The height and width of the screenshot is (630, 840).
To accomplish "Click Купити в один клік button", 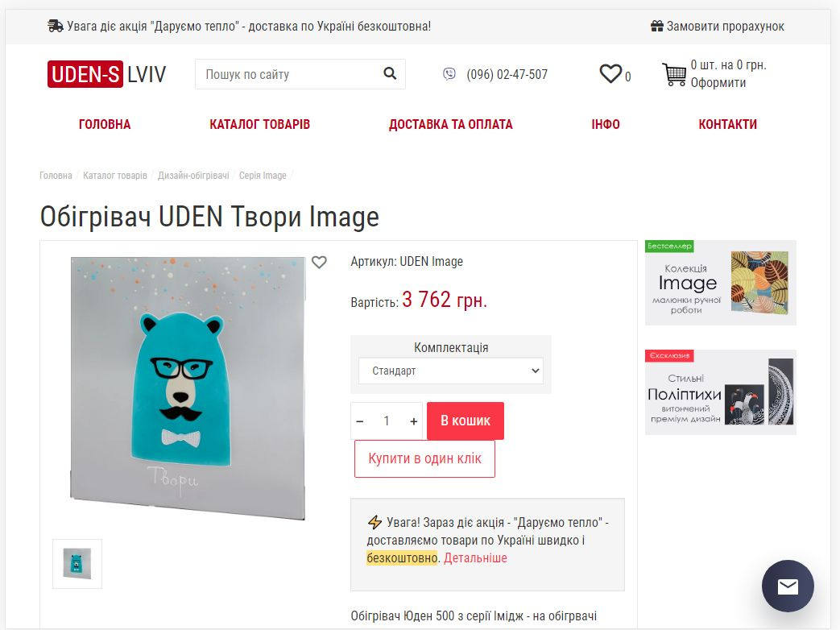I will pos(424,458).
